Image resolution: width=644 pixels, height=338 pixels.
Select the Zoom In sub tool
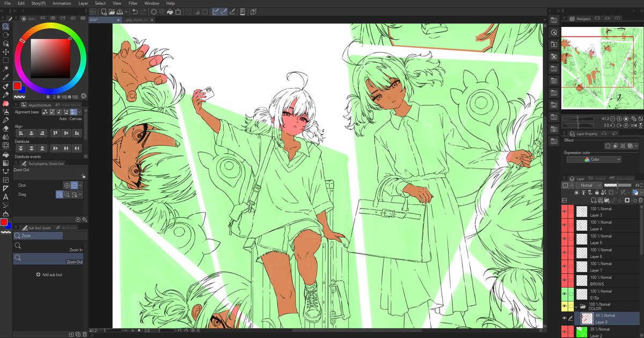48,247
